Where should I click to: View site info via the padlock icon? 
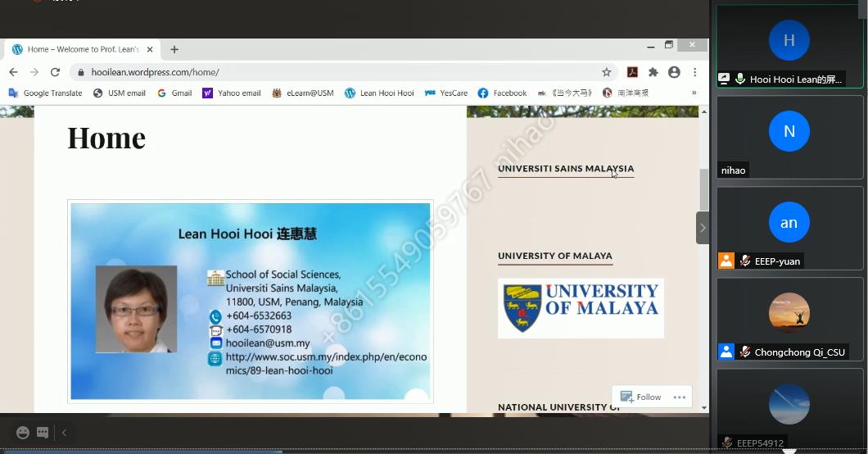coord(81,72)
